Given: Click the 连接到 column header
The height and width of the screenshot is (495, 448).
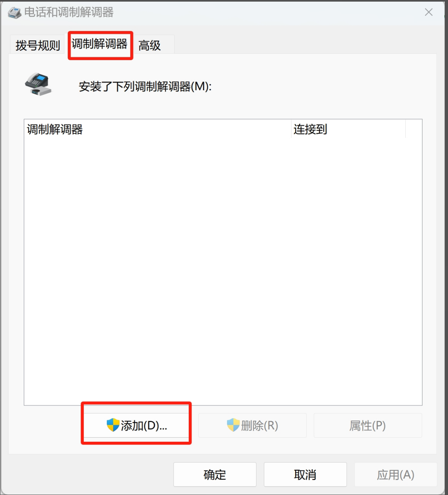Looking at the screenshot, I should point(348,129).
